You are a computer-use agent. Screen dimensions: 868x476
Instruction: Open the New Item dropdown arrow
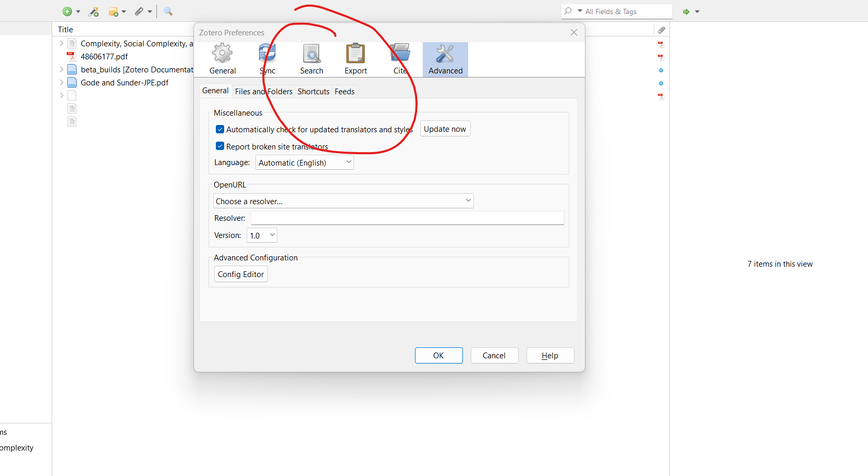coord(78,11)
